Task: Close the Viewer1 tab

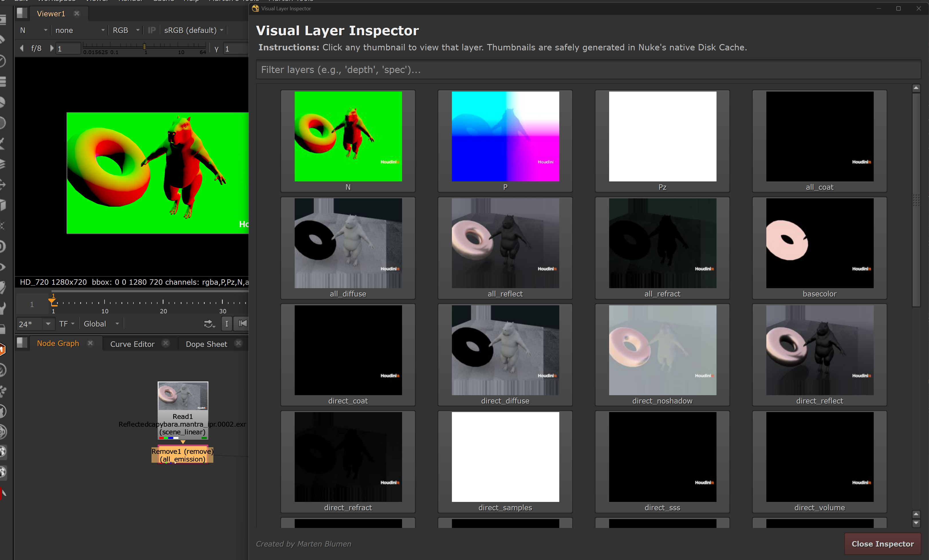Action: pos(77,13)
